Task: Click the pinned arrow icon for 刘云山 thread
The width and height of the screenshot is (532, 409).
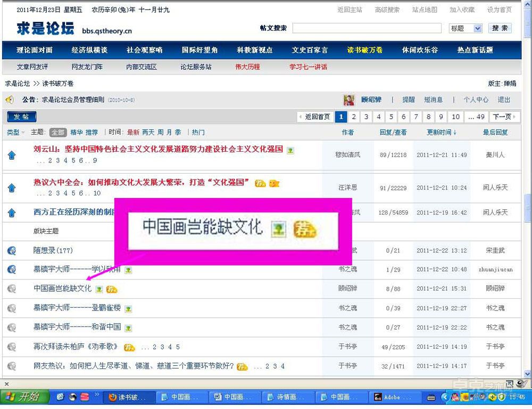Action: [x=12, y=155]
